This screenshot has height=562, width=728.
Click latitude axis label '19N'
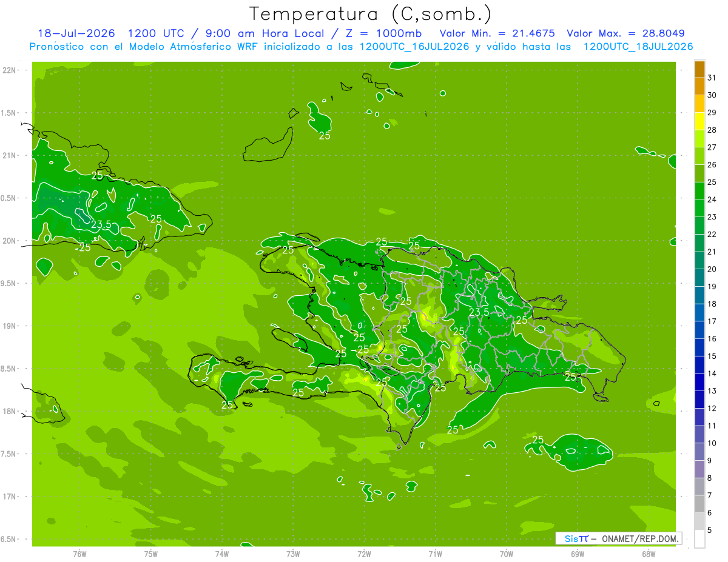(x=10, y=326)
